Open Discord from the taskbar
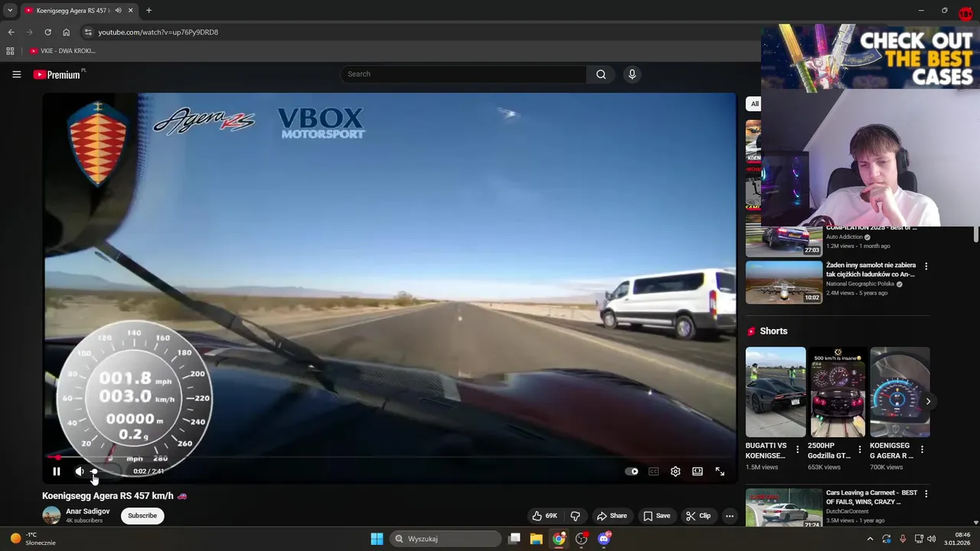 tap(604, 539)
